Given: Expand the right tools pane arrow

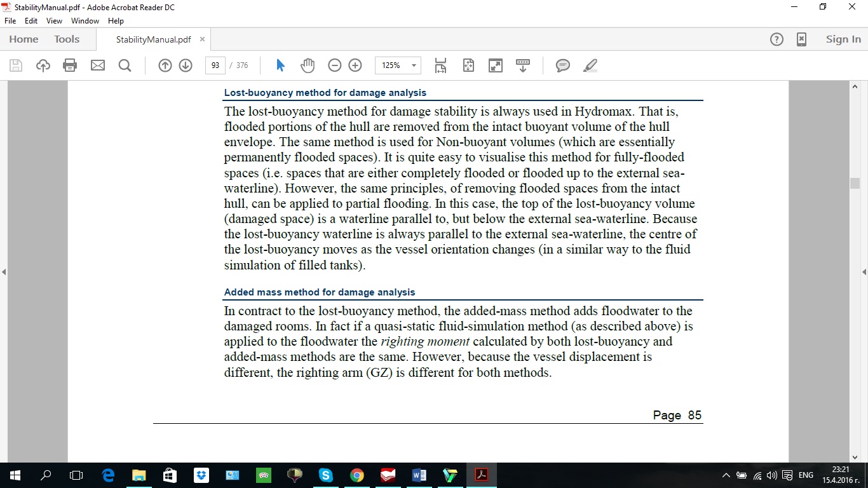Looking at the screenshot, I should (x=864, y=272).
